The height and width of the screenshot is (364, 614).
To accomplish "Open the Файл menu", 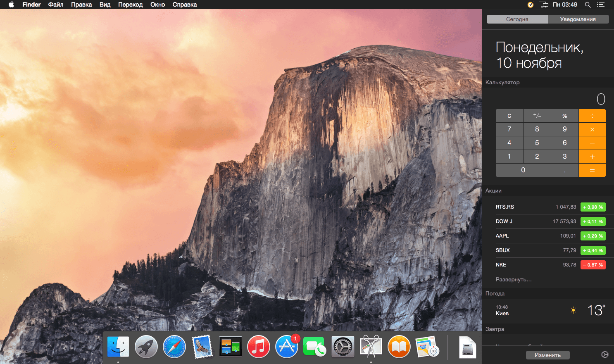I will 56,5.
